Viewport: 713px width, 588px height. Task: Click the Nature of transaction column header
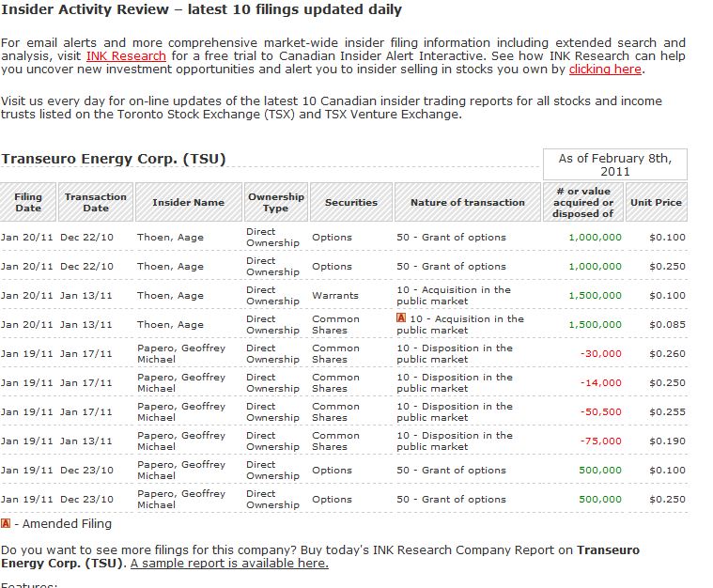coord(467,202)
